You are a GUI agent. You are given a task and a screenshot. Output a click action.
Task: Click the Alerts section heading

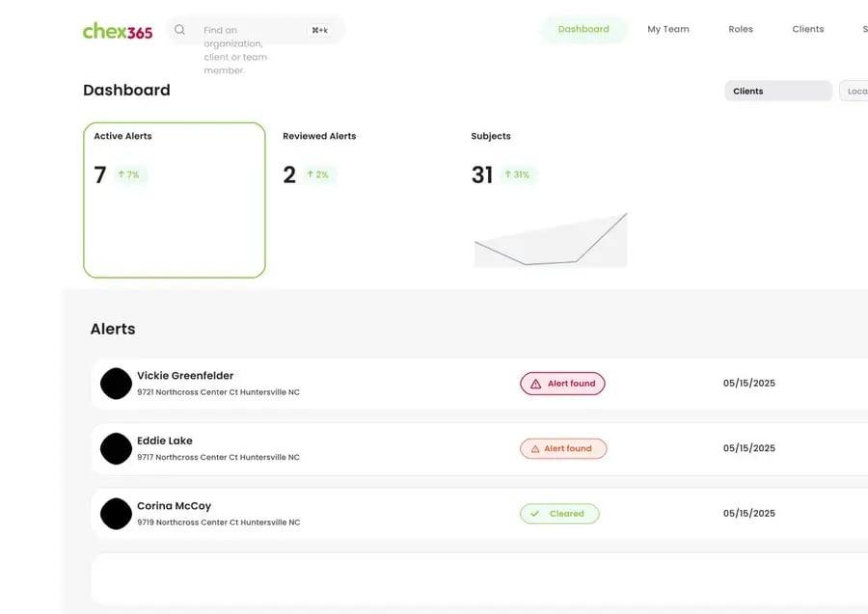tap(113, 329)
